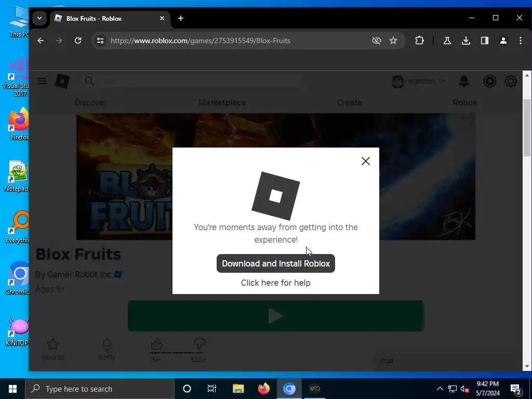Click the Roblox search magnifier
Screen dimensions: 532x399
tap(89, 81)
